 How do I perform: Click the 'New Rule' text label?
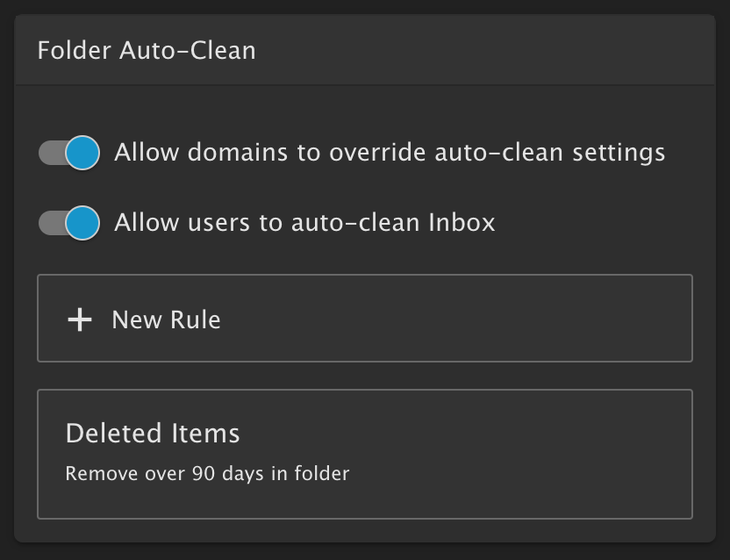click(166, 319)
